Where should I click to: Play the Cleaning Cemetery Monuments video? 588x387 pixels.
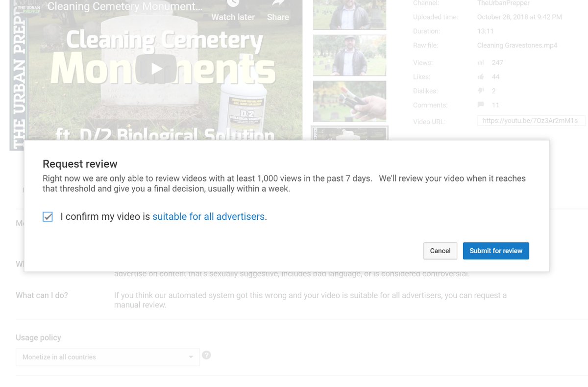pyautogui.click(x=156, y=69)
